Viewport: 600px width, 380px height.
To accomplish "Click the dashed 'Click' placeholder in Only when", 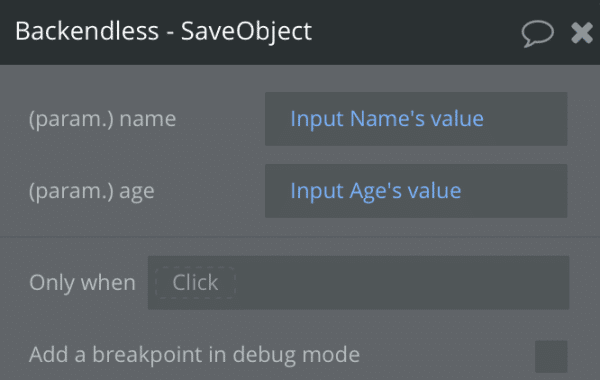I will (195, 283).
